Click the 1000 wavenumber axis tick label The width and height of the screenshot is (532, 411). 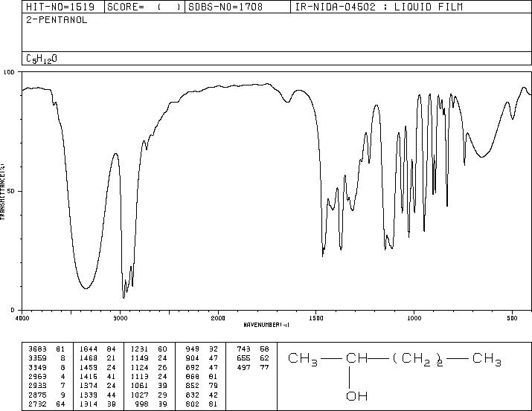pyautogui.click(x=414, y=318)
